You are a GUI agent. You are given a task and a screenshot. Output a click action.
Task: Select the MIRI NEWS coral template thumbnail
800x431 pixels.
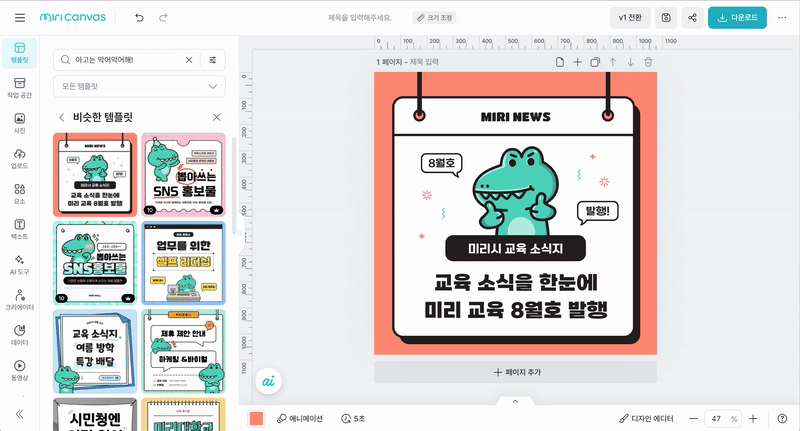pyautogui.click(x=95, y=175)
